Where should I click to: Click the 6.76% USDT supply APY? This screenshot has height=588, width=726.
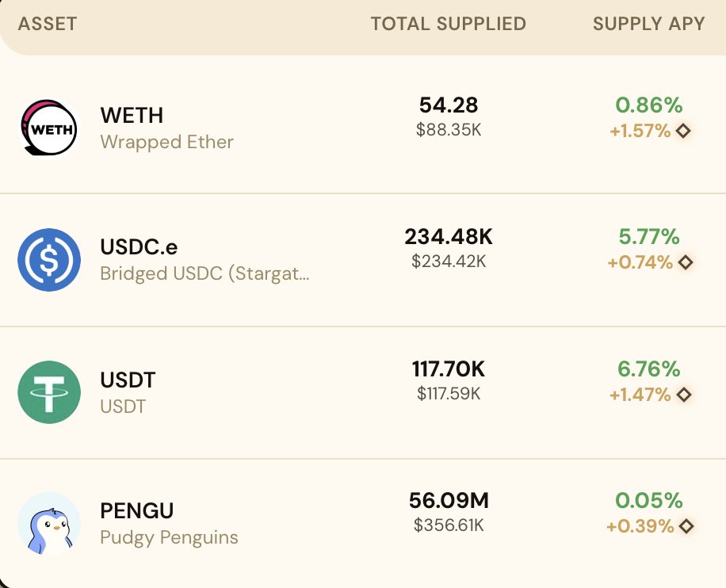648,369
